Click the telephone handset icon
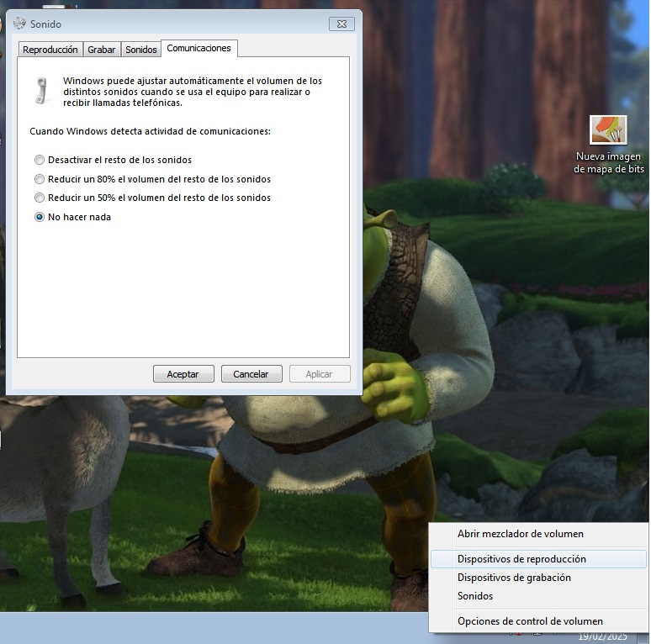 [40, 91]
